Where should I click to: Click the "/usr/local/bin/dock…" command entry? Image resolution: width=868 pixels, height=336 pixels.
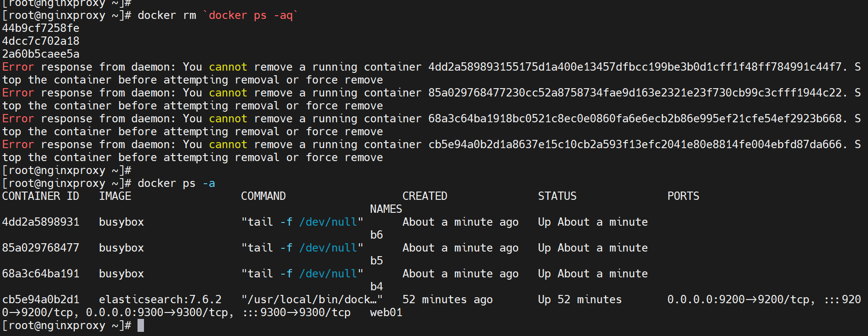coord(311,300)
